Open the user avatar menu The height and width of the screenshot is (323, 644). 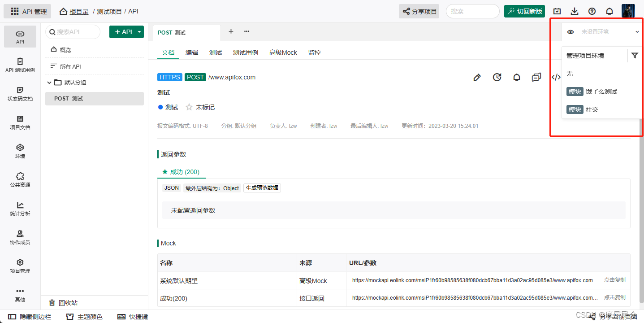click(x=628, y=11)
